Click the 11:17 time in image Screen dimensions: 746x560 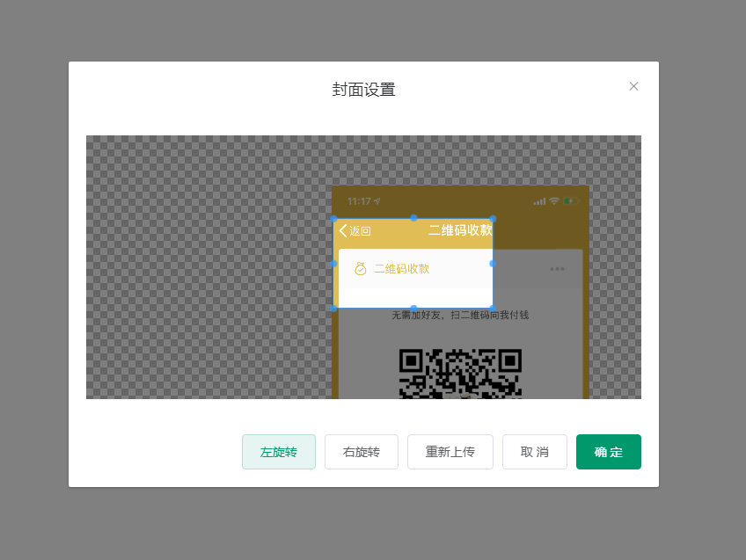coord(359,201)
